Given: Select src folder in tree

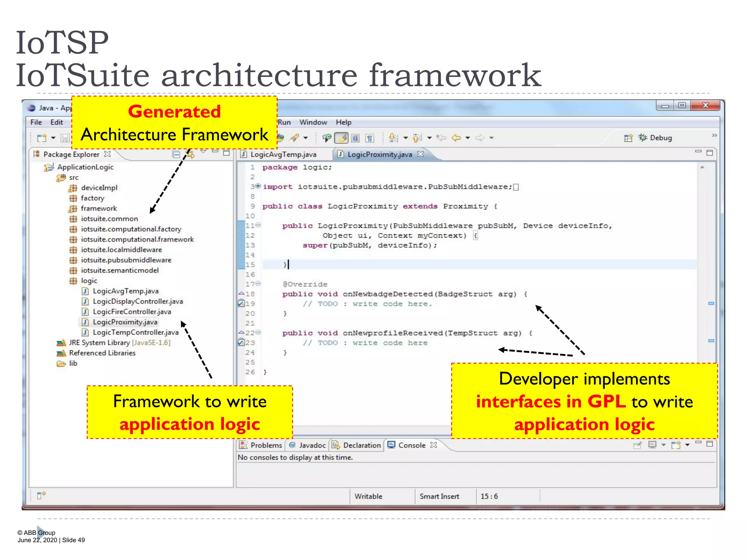Looking at the screenshot, I should tap(67, 178).
